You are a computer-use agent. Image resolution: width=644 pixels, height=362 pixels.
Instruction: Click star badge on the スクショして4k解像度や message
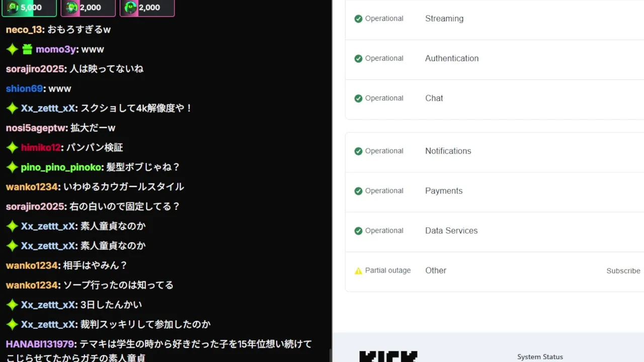12,108
